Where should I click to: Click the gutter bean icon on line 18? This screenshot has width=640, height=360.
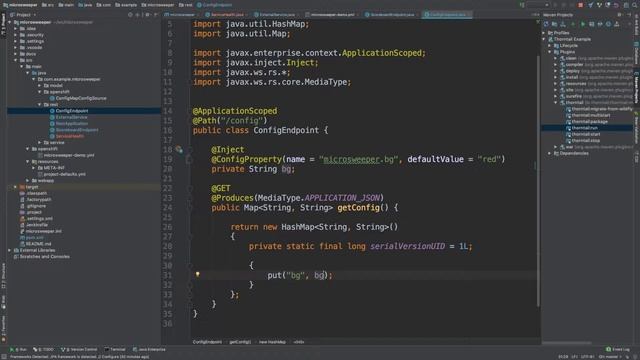(x=179, y=149)
